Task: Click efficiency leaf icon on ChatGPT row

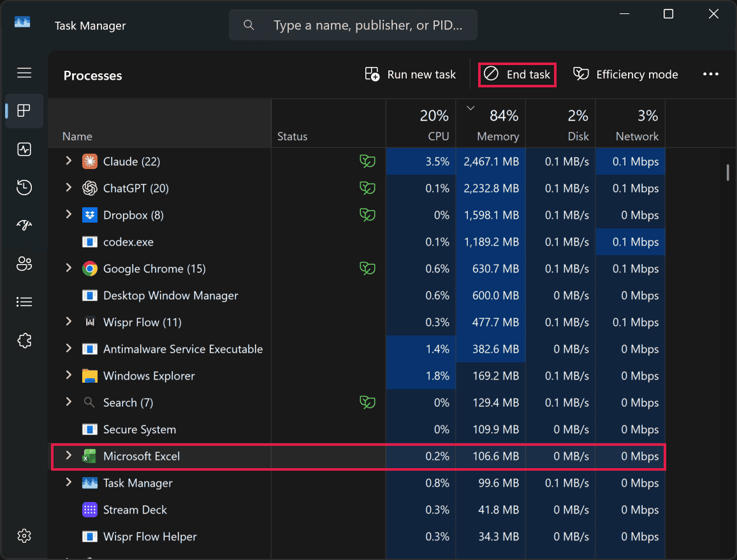Action: (368, 188)
